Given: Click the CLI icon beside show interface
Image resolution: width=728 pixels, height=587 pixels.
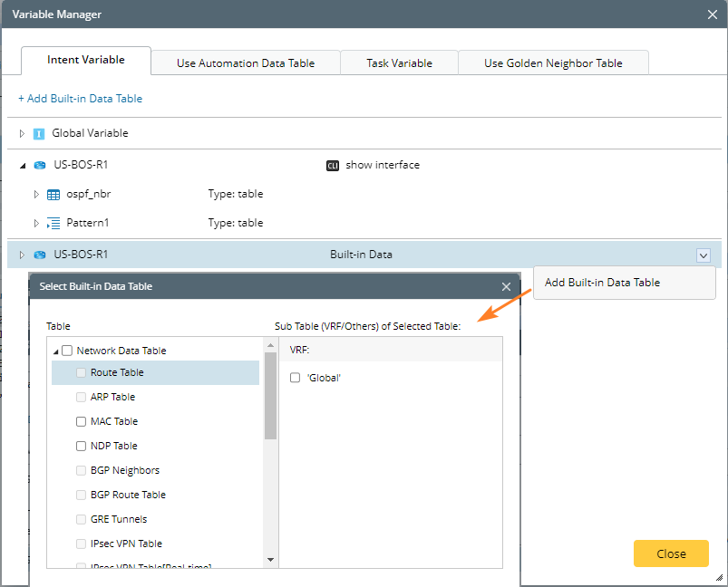Looking at the screenshot, I should (x=333, y=166).
